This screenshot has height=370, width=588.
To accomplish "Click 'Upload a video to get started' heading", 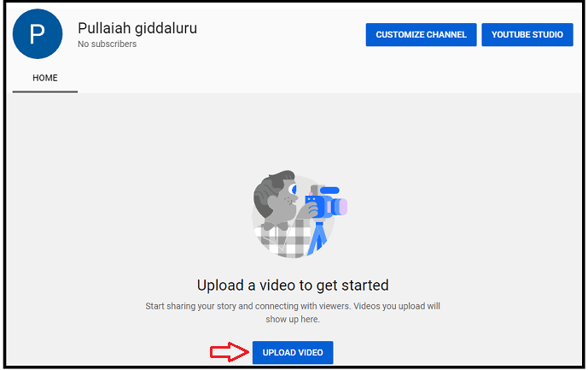I will (293, 285).
